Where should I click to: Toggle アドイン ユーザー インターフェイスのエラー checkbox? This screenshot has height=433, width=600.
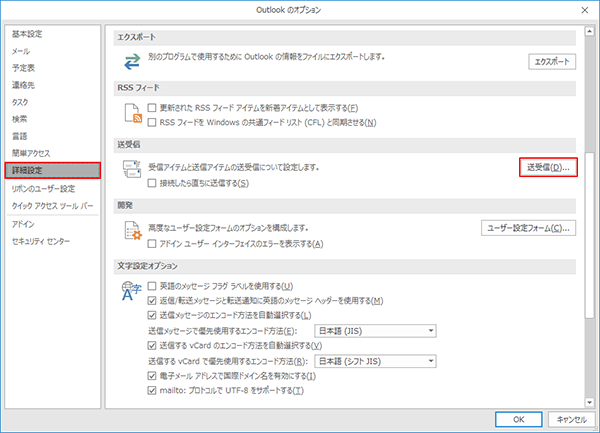pyautogui.click(x=152, y=243)
